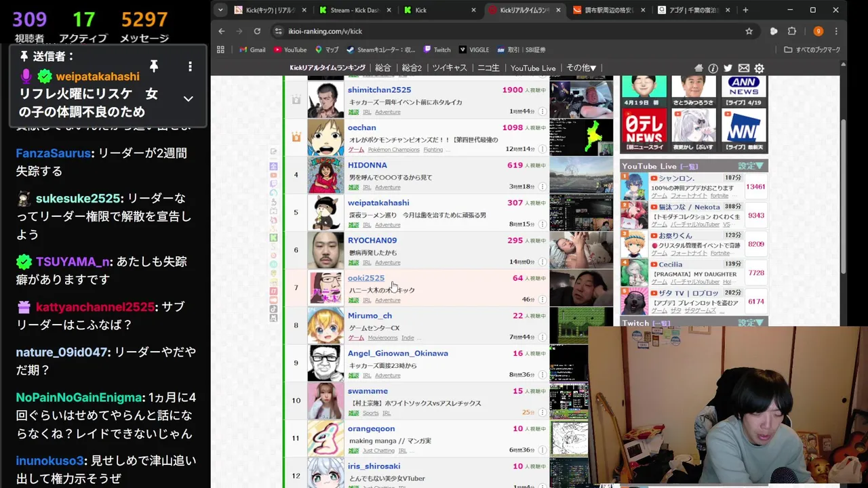Click the 全 filter icon in left strip
Screen dimensions: 868x488
[x=273, y=166]
